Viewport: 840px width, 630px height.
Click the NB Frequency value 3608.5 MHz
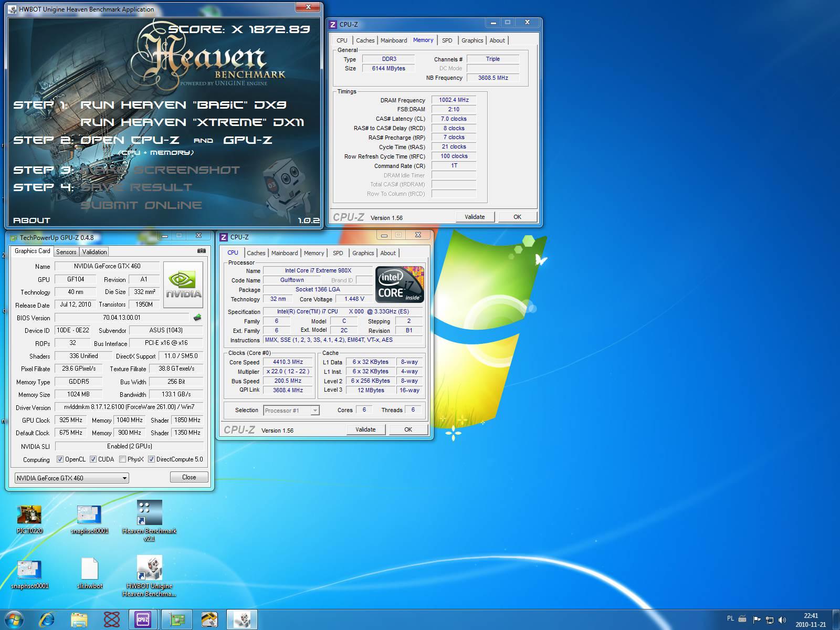point(493,78)
